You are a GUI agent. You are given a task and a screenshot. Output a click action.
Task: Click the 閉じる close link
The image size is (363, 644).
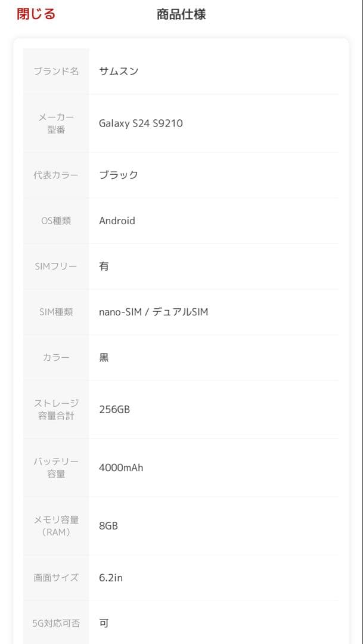pos(35,13)
